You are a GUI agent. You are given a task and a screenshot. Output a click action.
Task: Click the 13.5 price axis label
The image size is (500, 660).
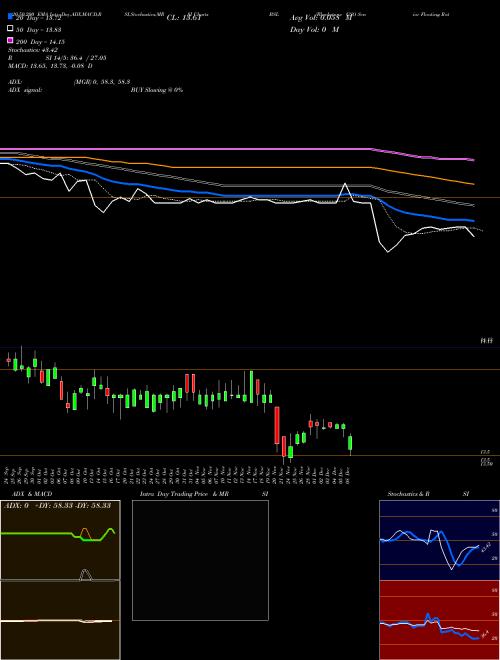pos(485,452)
